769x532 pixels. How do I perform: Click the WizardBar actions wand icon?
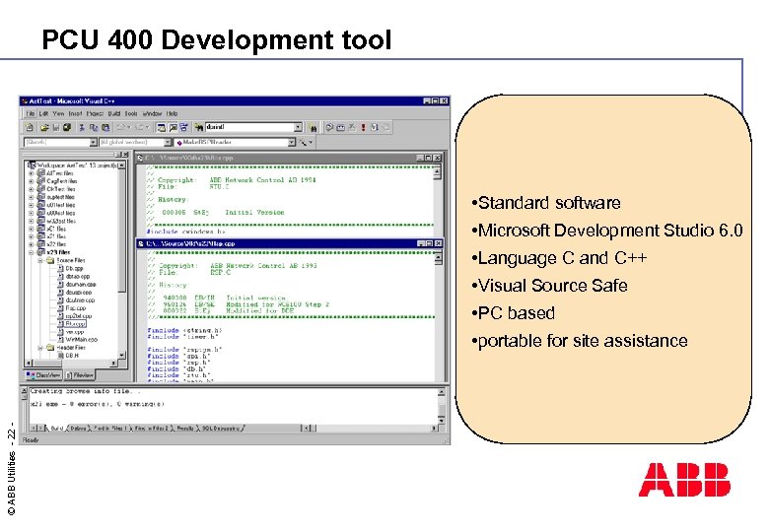303,143
